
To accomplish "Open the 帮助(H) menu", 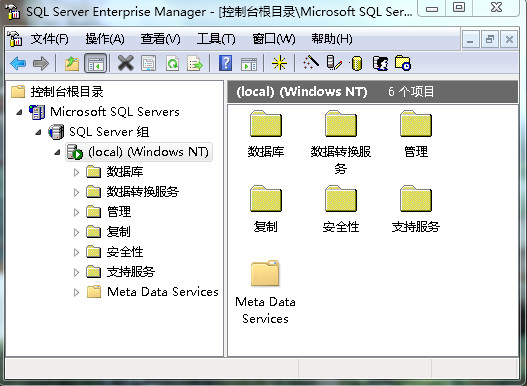I will 332,39.
